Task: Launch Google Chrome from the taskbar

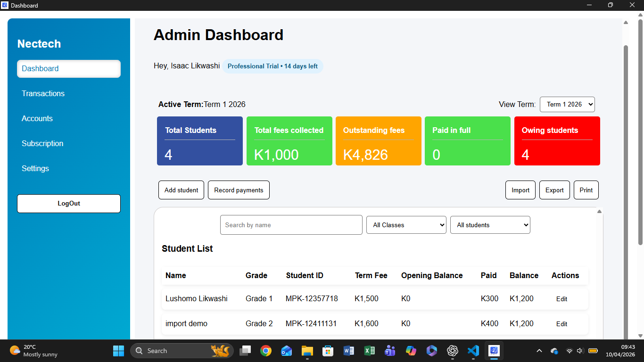Action: pyautogui.click(x=265, y=351)
